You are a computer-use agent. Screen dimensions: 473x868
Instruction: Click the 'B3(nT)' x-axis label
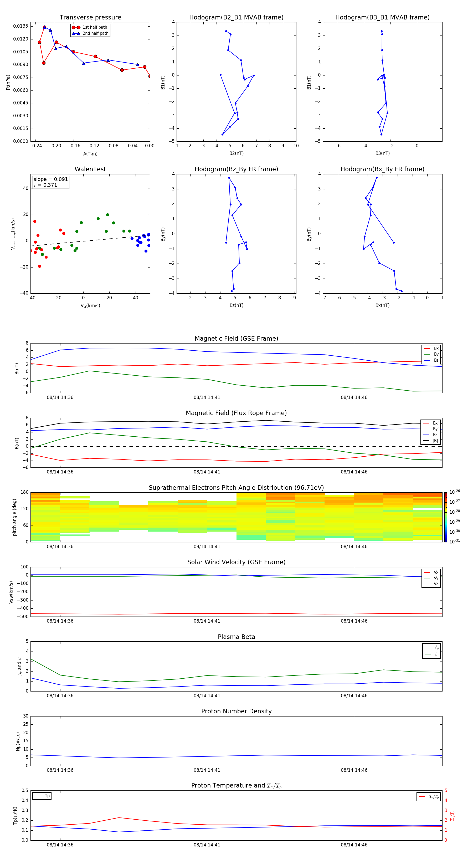point(382,153)
